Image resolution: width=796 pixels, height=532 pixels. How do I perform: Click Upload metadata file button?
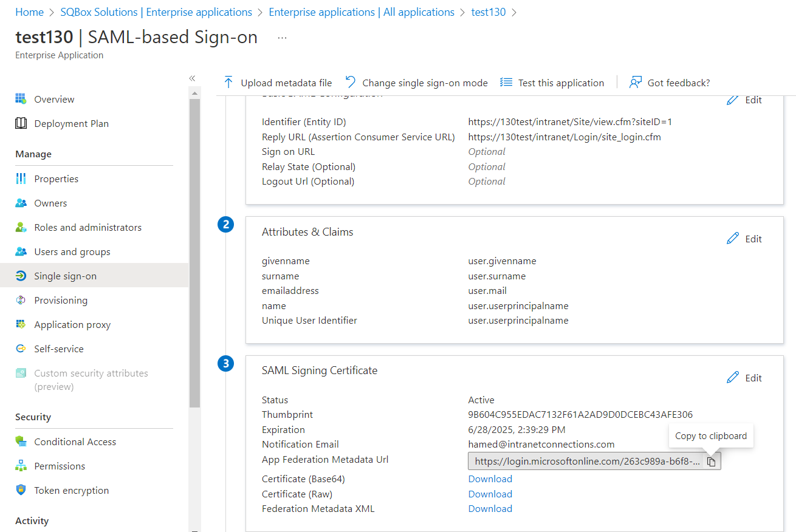278,83
